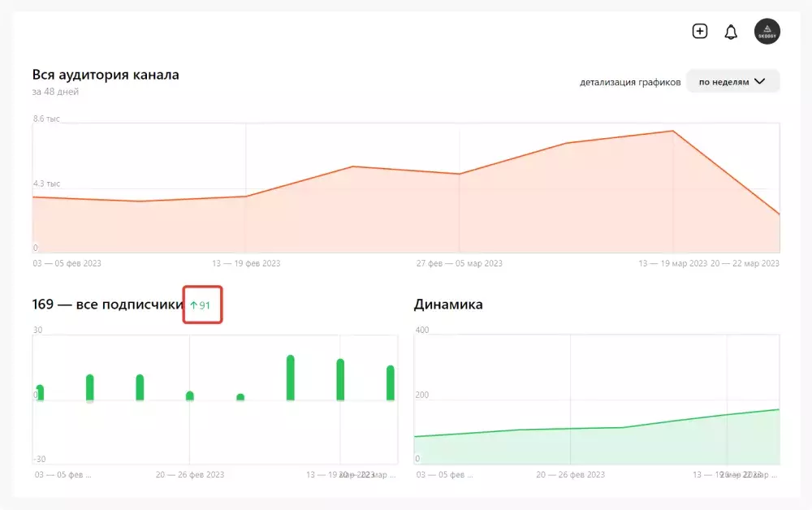Screen dimensions: 812x510
Task: Click the add content plus icon
Action: click(700, 31)
